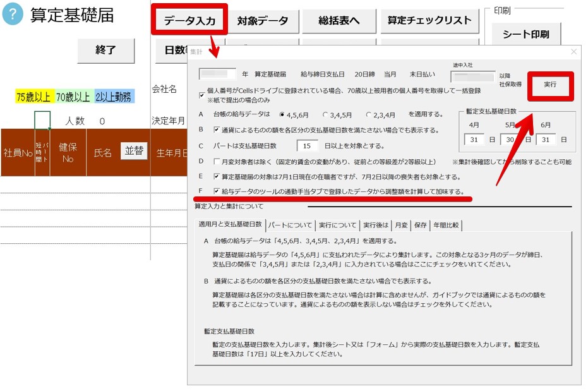Image resolution: width=588 pixels, height=391 pixels.
Task: Click the 生年月日 column header
Action: pos(171,153)
